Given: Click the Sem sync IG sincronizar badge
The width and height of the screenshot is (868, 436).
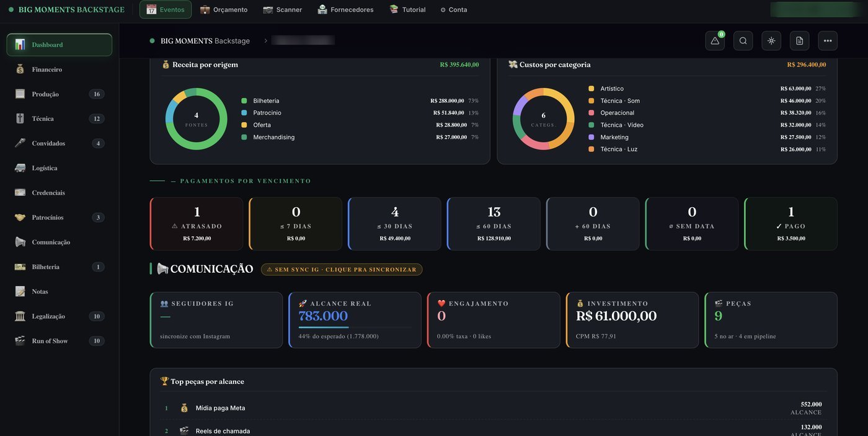Looking at the screenshot, I should pos(342,269).
